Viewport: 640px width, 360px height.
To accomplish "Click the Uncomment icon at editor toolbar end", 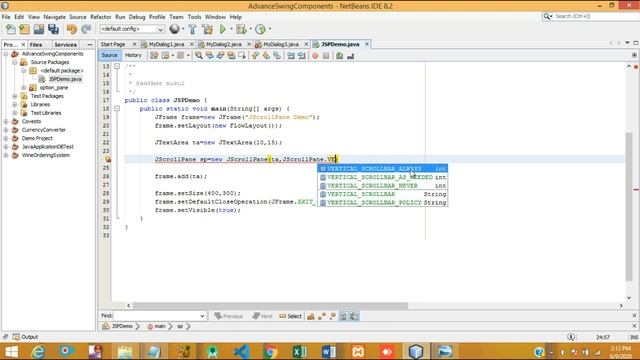I will [x=350, y=56].
